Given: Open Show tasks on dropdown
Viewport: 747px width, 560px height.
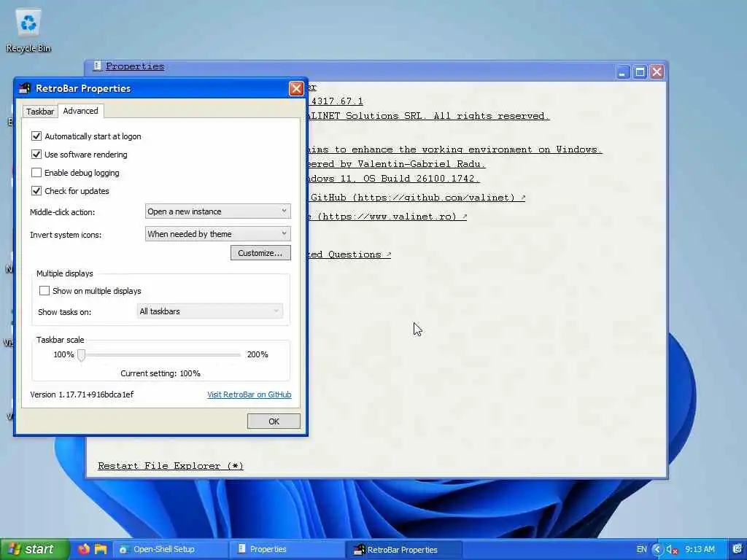Looking at the screenshot, I should coord(209,311).
